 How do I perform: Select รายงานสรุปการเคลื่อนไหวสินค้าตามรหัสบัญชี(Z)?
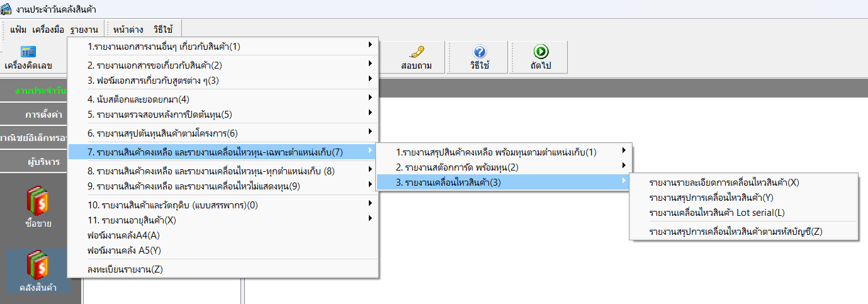point(736,231)
